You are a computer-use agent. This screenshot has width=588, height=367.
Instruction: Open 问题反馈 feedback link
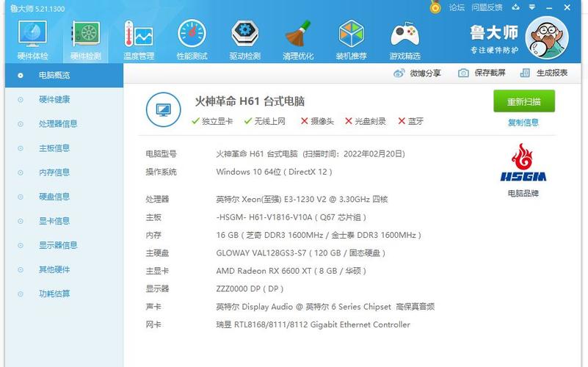coord(487,7)
